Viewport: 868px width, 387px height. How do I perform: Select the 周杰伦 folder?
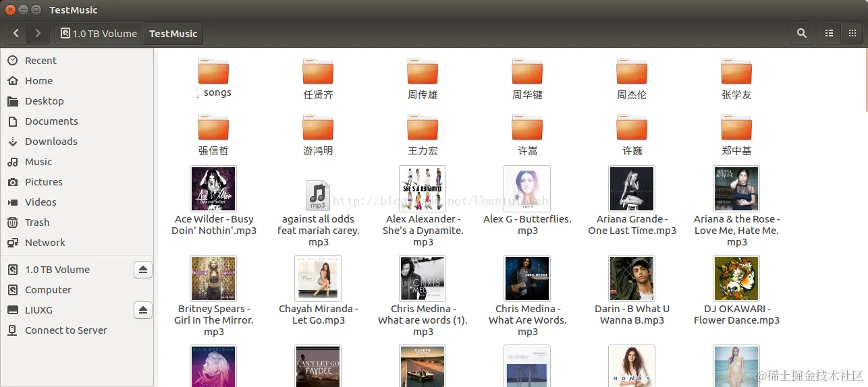pyautogui.click(x=632, y=79)
